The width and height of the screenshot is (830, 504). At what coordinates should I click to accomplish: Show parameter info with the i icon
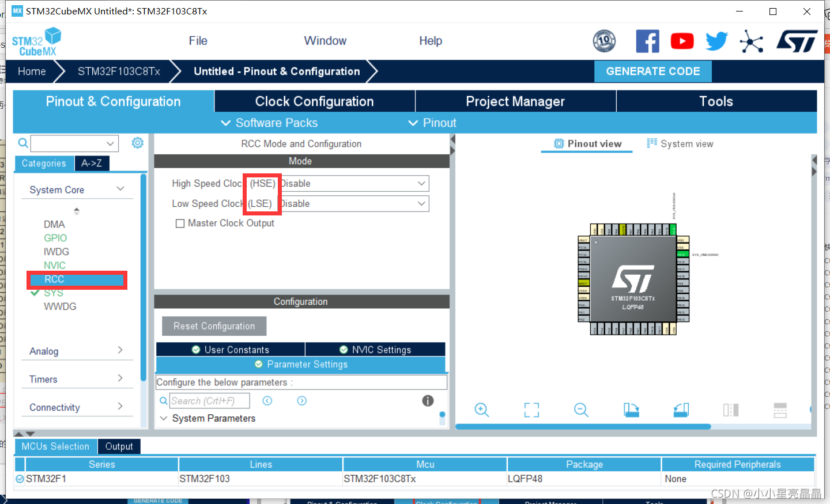[428, 400]
